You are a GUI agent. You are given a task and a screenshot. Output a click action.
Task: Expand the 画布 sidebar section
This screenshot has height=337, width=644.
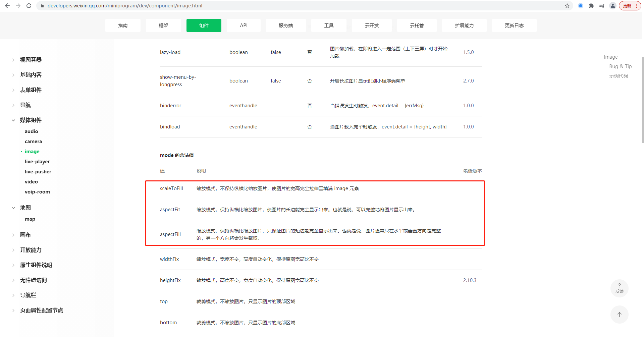[x=25, y=235]
